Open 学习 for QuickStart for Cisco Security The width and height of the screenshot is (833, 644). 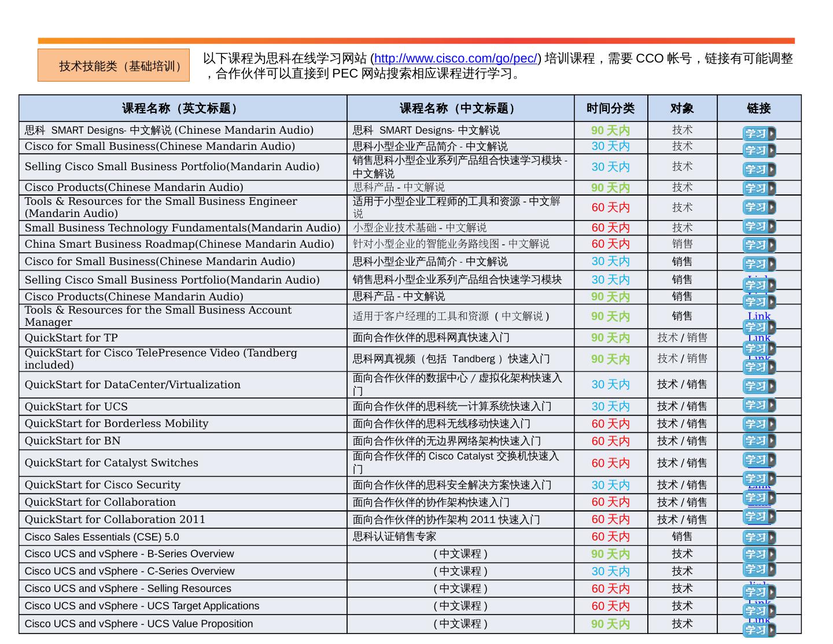tap(759, 479)
